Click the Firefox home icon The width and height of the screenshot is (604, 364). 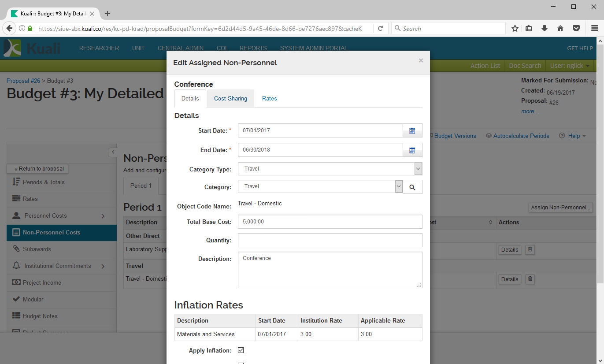point(560,29)
